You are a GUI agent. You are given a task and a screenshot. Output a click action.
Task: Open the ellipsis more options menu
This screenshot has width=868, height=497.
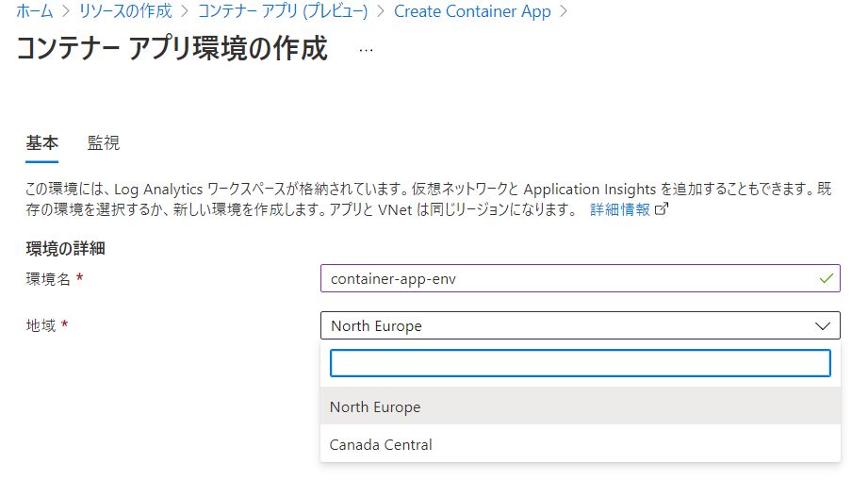(x=366, y=50)
